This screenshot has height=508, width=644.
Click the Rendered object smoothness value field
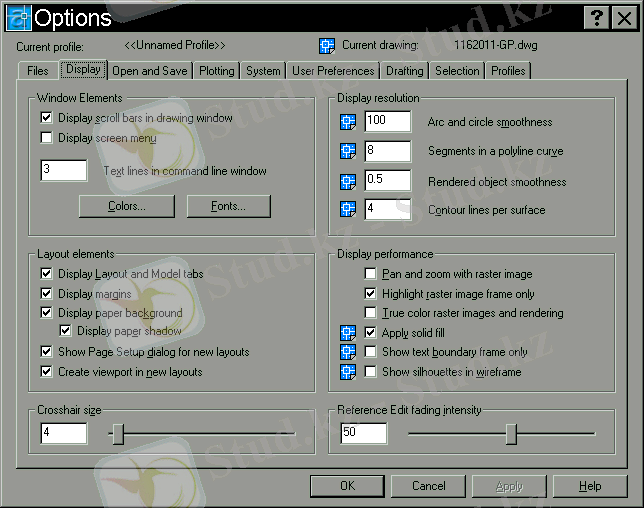tap(388, 180)
